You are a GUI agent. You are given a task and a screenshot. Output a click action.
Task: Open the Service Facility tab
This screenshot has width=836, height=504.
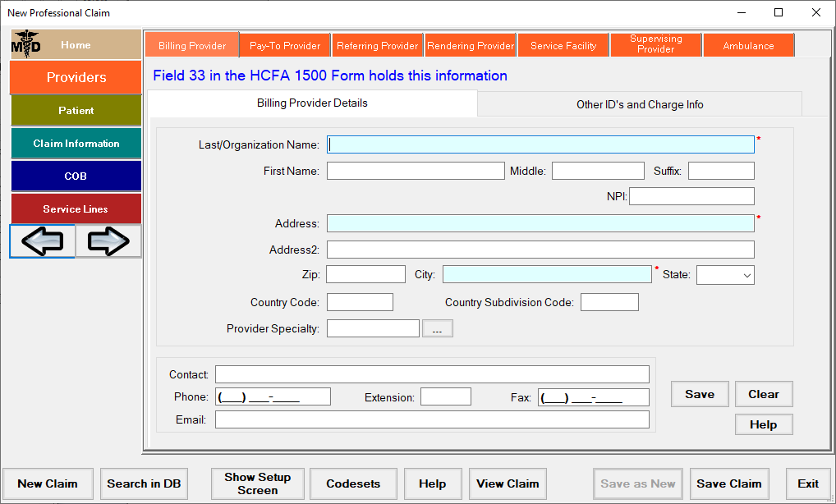coord(563,45)
